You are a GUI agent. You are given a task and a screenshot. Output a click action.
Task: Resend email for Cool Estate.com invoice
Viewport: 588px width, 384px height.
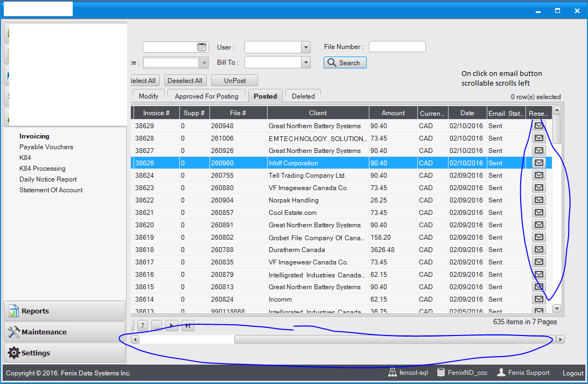[x=538, y=213]
